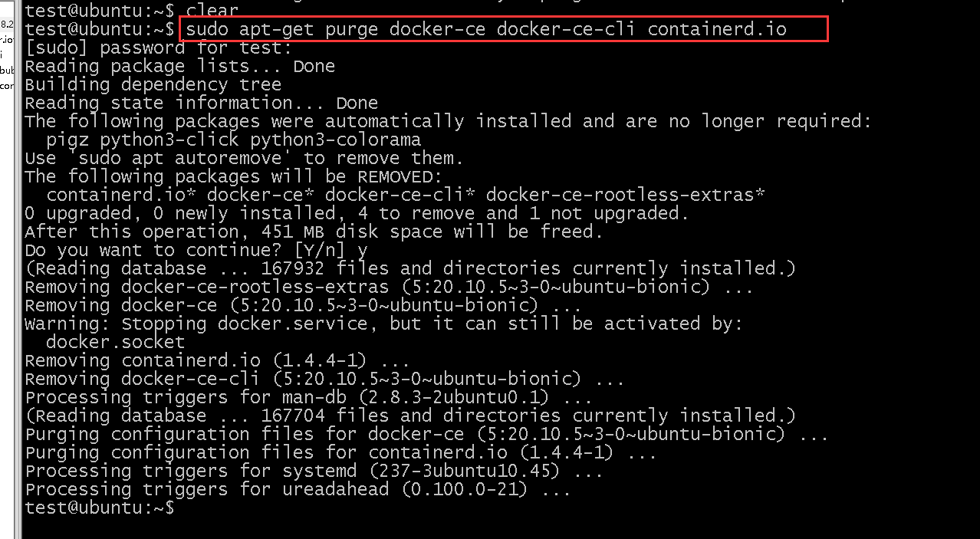The height and width of the screenshot is (539, 980).
Task: Click the 'Processing triggers for man-db' line
Action: pyautogui.click(x=308, y=397)
